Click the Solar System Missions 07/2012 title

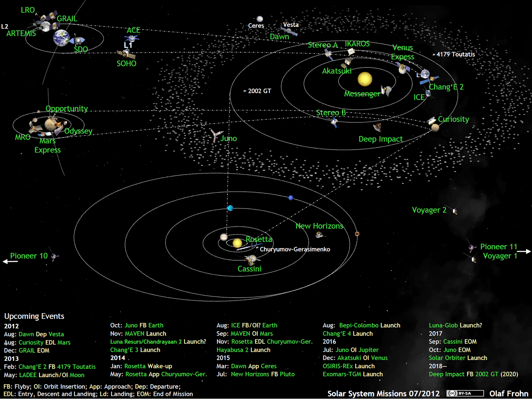point(383,394)
